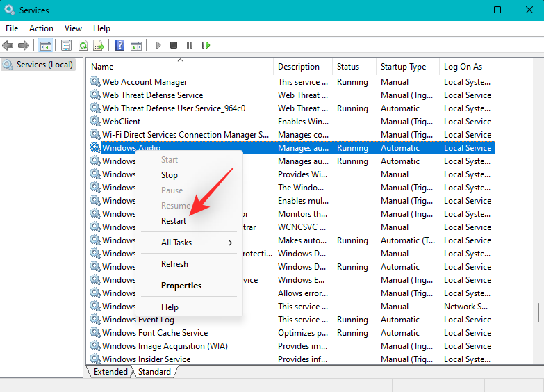The height and width of the screenshot is (392, 544).
Task: Click the Export List toolbar icon
Action: tap(99, 45)
